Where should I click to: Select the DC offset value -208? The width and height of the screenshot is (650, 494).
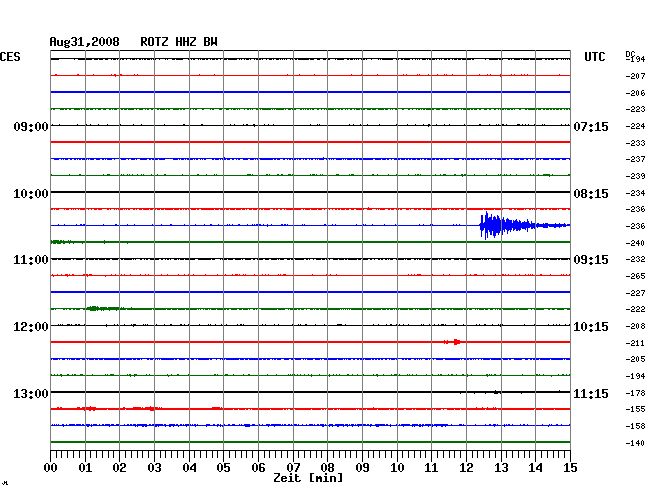[x=635, y=327]
